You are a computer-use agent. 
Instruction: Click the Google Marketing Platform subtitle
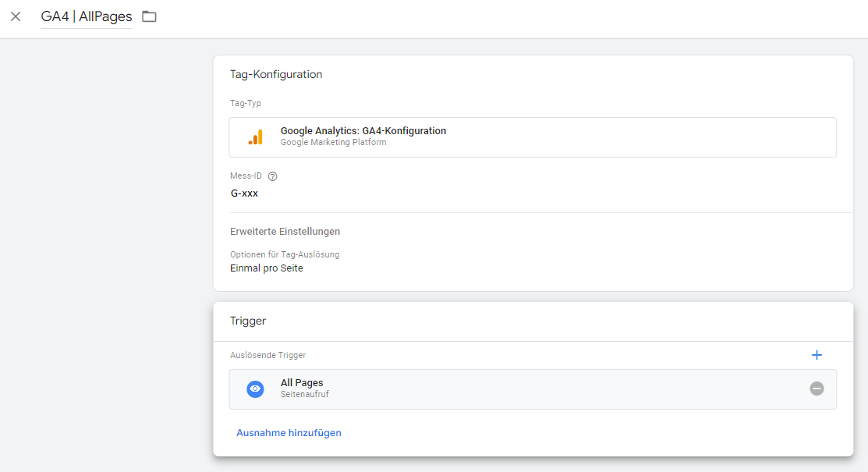[333, 142]
